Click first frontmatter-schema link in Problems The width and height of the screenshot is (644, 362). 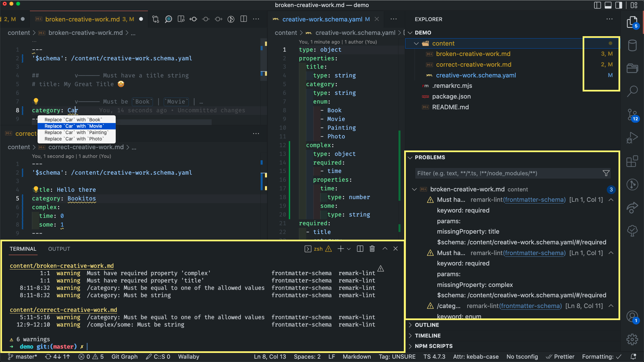[534, 200]
